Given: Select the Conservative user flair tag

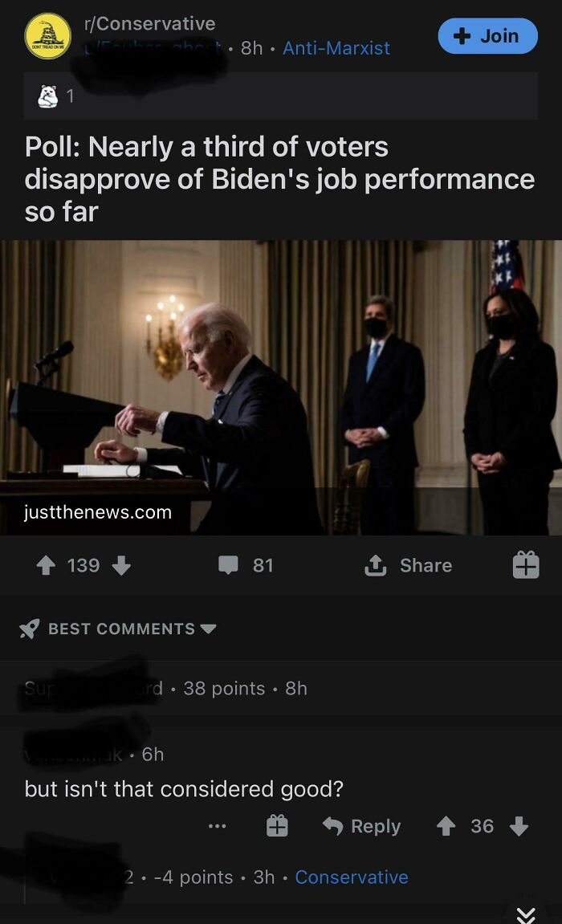Looking at the screenshot, I should click(x=352, y=877).
